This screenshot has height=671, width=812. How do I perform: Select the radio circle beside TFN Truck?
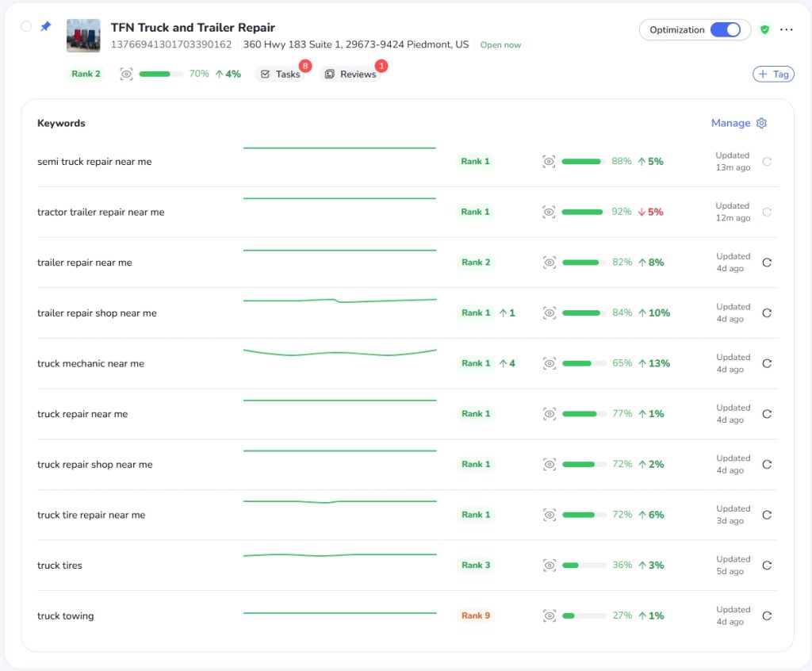click(x=26, y=26)
